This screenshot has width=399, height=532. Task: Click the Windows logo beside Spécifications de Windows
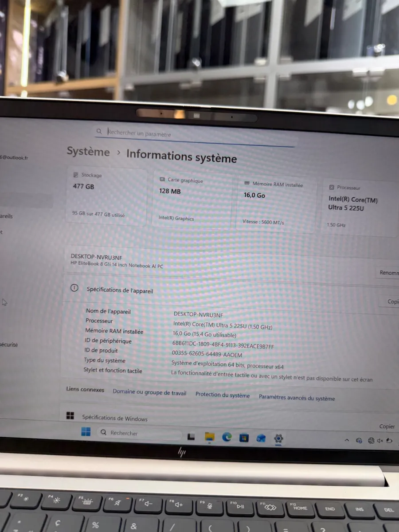[x=70, y=415]
